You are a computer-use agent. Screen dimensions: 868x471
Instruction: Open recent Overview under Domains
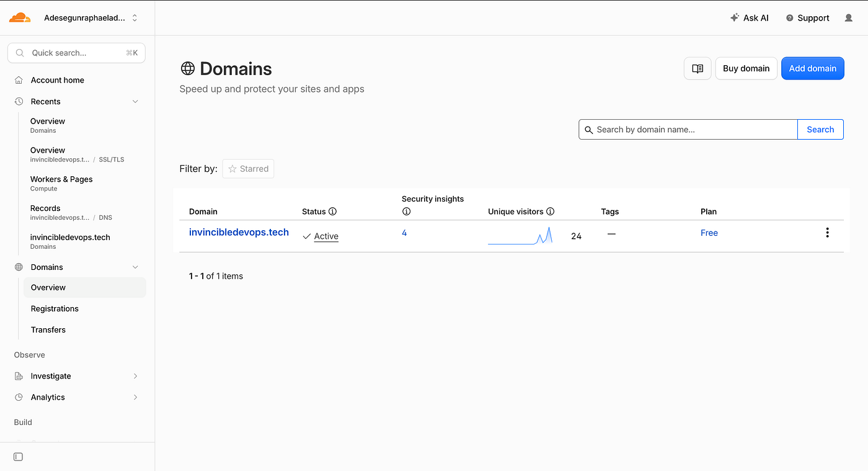48,125
